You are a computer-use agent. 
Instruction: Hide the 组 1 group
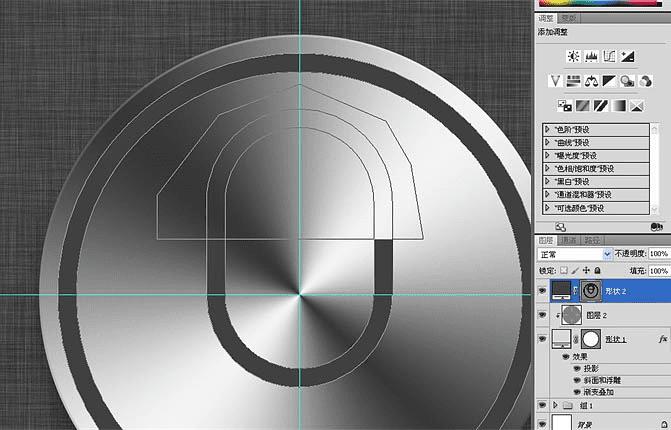point(542,405)
